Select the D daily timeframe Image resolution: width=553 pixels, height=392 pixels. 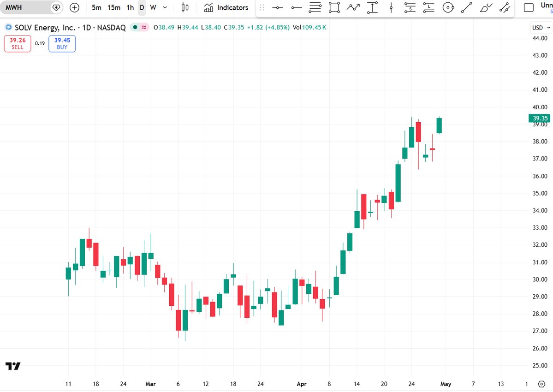142,7
